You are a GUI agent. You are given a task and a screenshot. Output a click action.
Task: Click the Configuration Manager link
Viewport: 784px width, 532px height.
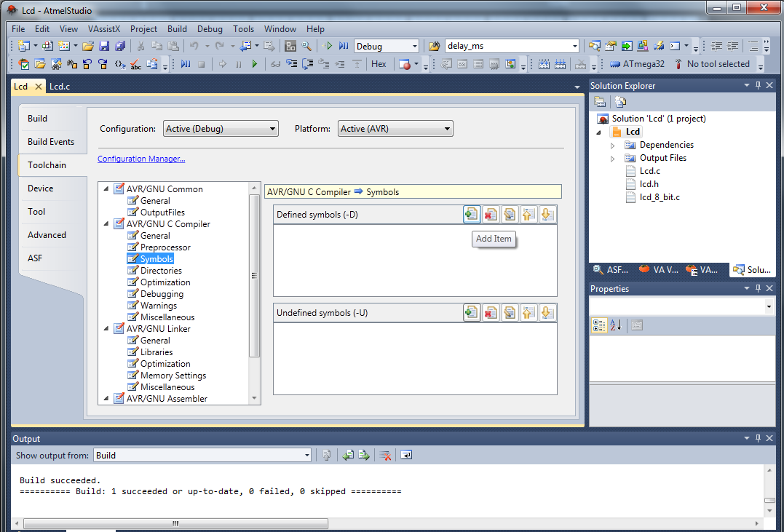click(x=141, y=159)
